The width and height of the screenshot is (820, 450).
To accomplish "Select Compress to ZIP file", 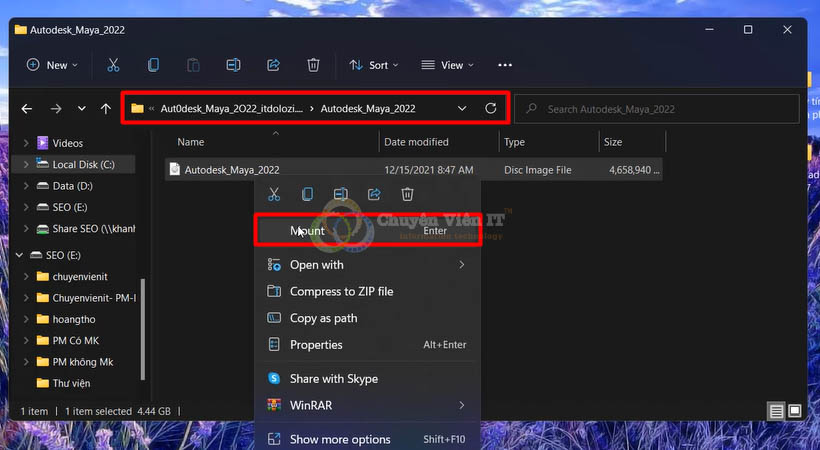I will click(x=341, y=291).
